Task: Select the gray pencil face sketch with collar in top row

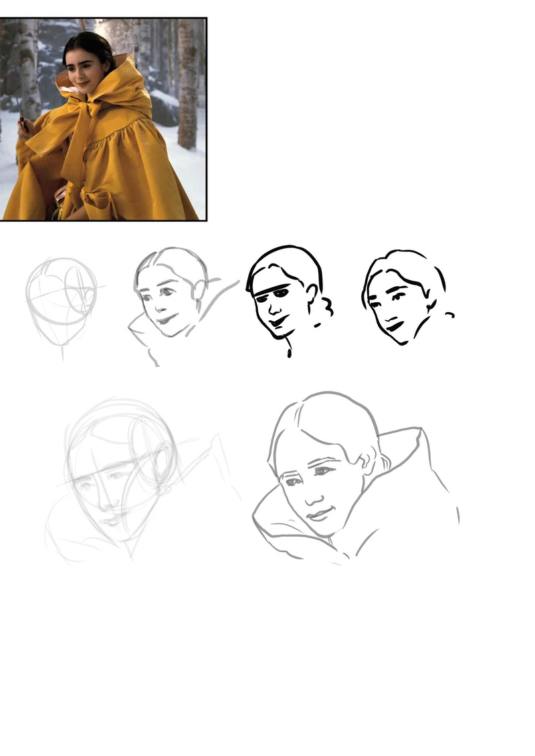Action: pos(183,307)
